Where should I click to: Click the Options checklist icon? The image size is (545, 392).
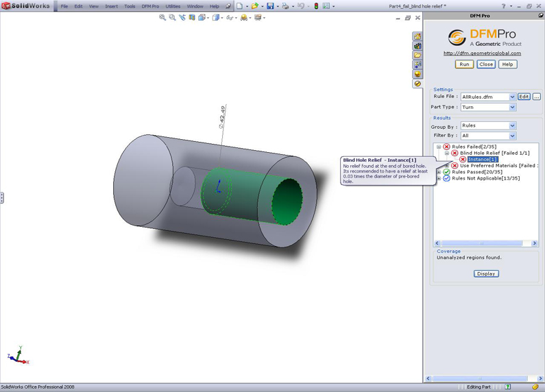tap(326, 6)
